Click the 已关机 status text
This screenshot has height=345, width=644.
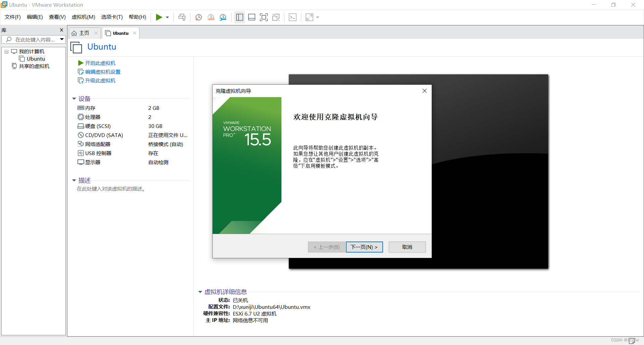[x=240, y=300]
